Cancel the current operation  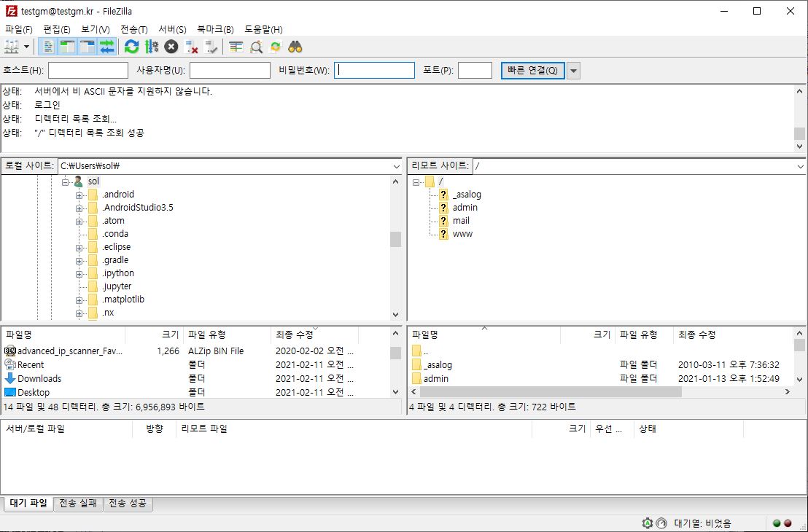tap(171, 47)
